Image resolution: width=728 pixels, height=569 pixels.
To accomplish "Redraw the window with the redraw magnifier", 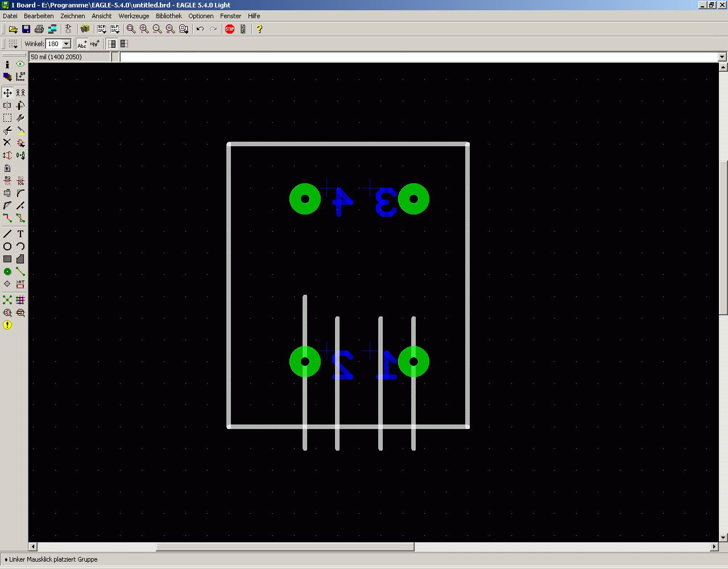I will [x=171, y=29].
